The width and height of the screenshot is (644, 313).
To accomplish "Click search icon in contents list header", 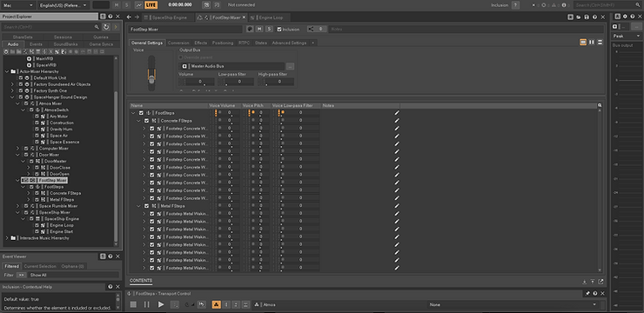I will pos(600,105).
